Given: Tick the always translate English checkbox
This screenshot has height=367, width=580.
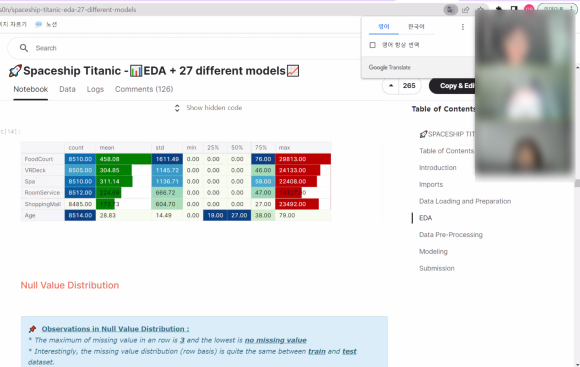Looking at the screenshot, I should tap(372, 45).
